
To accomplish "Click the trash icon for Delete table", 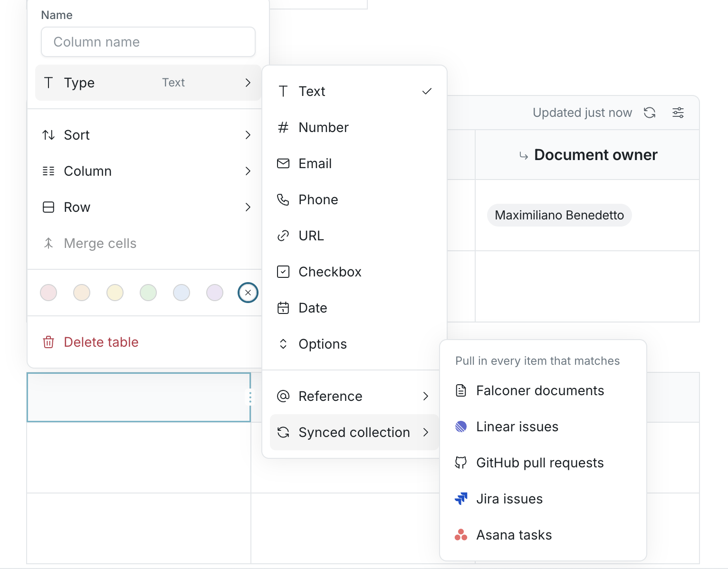I will [x=48, y=342].
